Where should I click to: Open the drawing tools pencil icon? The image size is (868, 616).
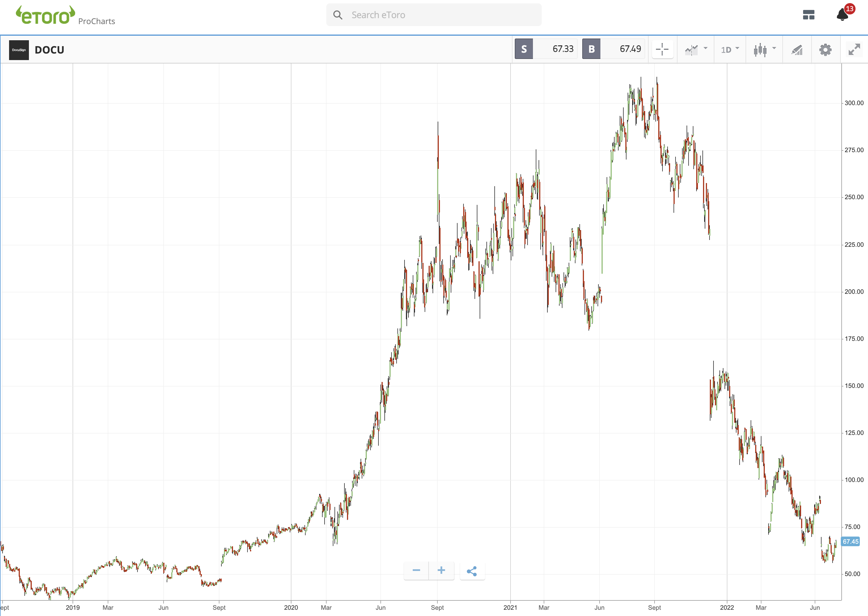point(797,49)
